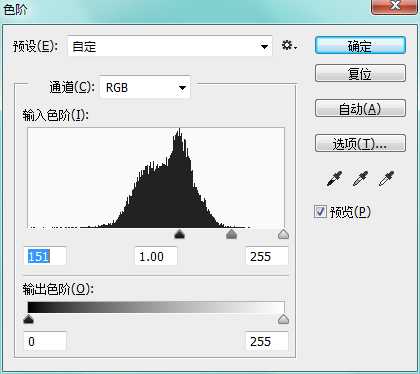
Task: Click the 复位 reset button
Action: 360,73
